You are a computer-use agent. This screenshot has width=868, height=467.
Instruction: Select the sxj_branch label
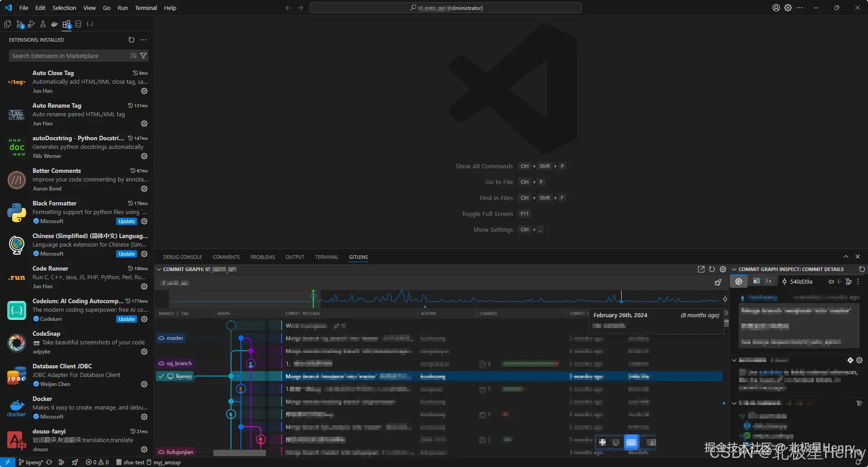coord(175,363)
